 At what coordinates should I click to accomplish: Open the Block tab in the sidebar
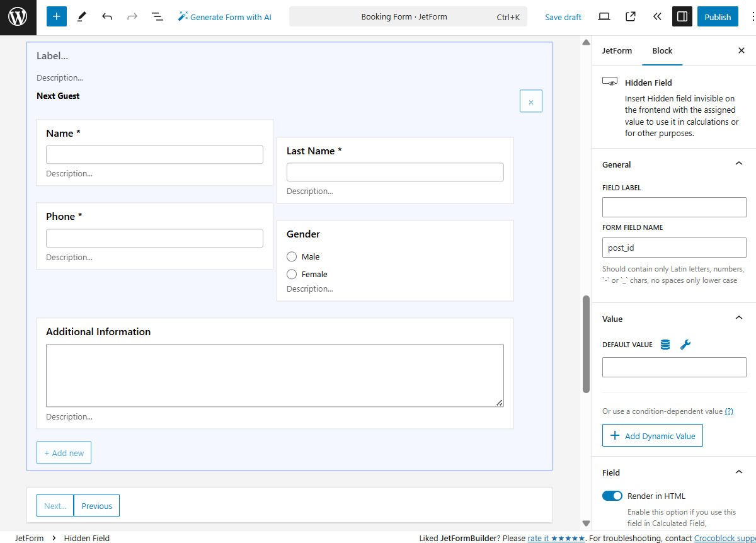[x=662, y=50]
